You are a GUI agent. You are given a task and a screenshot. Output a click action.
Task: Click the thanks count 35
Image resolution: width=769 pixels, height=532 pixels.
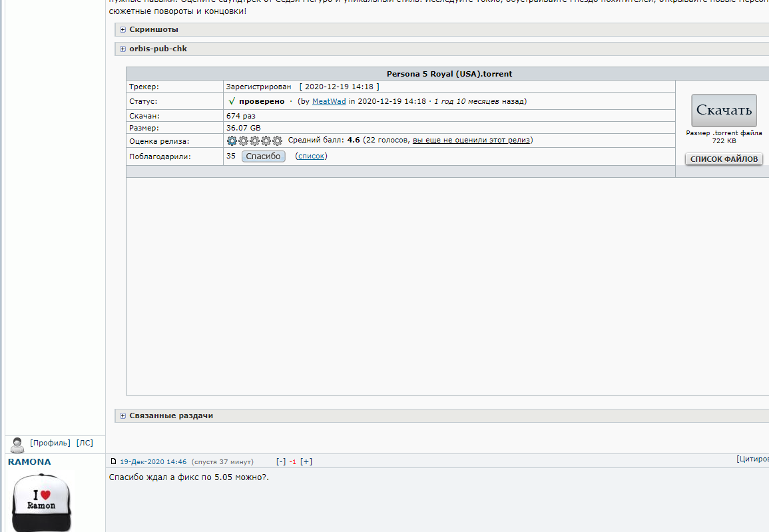(231, 156)
